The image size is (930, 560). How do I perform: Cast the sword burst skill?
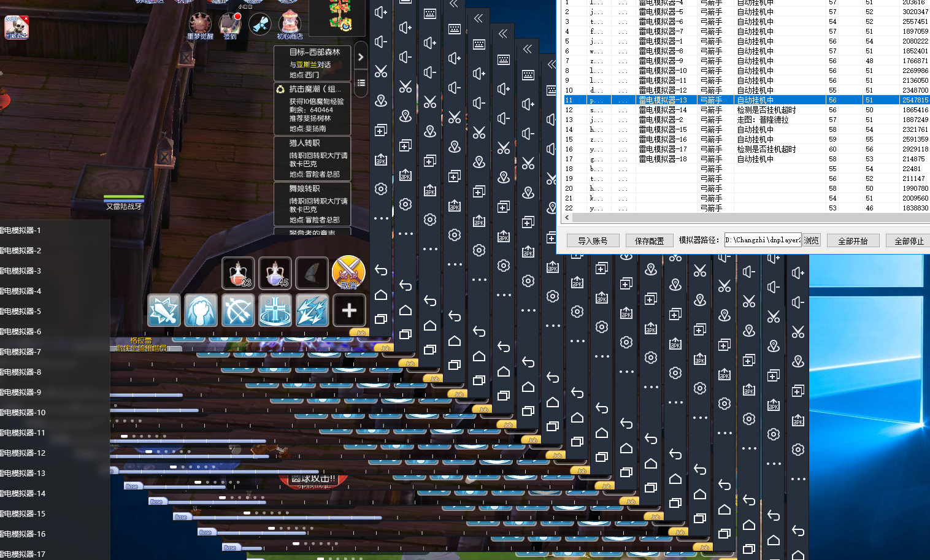[x=164, y=310]
